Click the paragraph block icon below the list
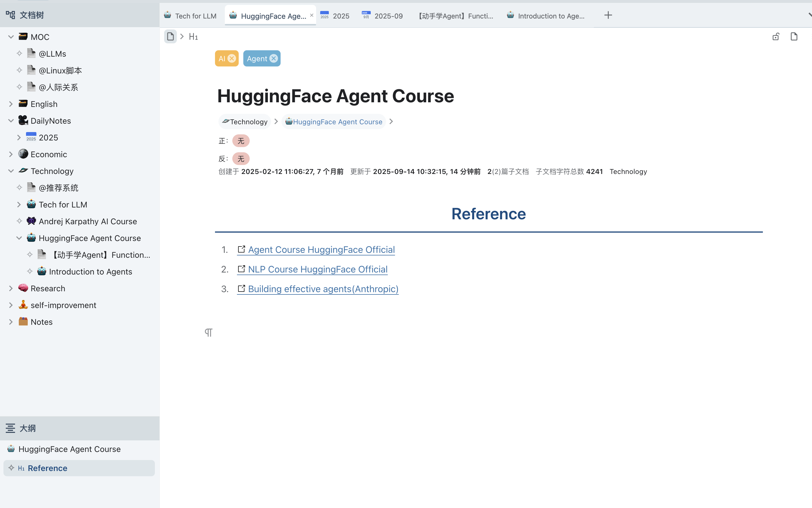Image resolution: width=812 pixels, height=508 pixels. [x=208, y=332]
